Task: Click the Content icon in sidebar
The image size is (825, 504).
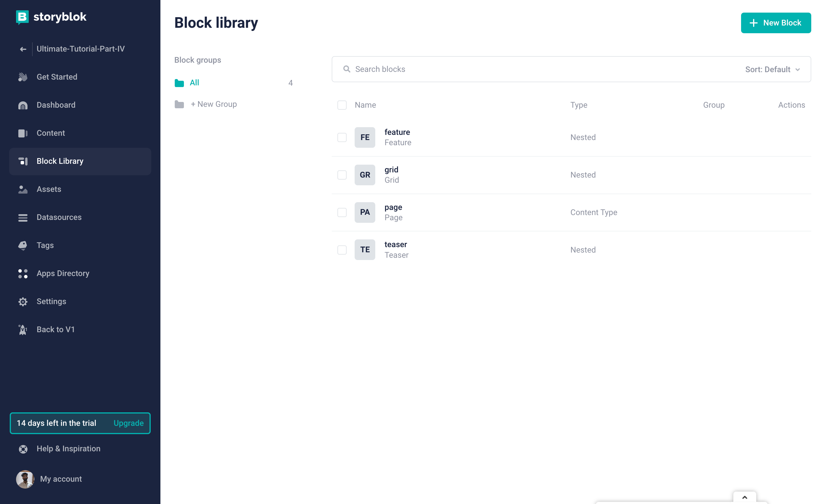Action: (23, 133)
